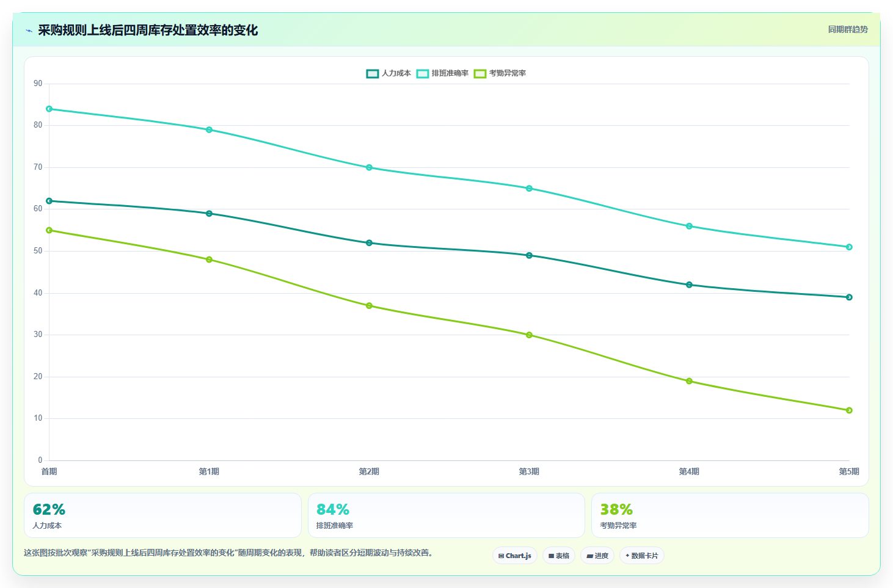The height and width of the screenshot is (588, 893).
Task: Click the 第2期 x-axis label
Action: (369, 471)
